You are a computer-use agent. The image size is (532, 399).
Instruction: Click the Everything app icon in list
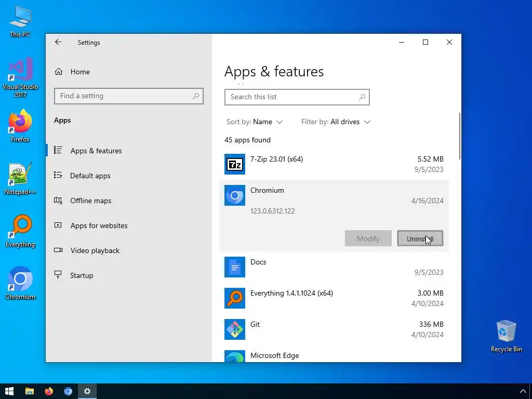click(x=235, y=298)
